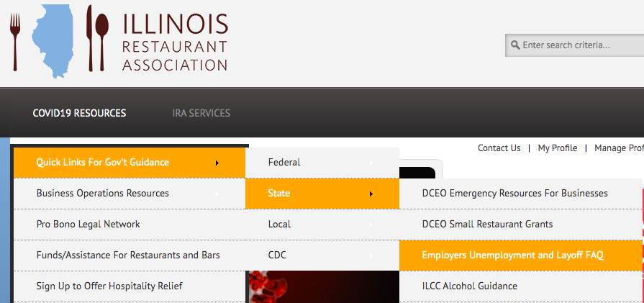Viewport: 644px width, 303px height.
Task: Select DCEO Small Restaurant Grants
Action: (x=488, y=224)
